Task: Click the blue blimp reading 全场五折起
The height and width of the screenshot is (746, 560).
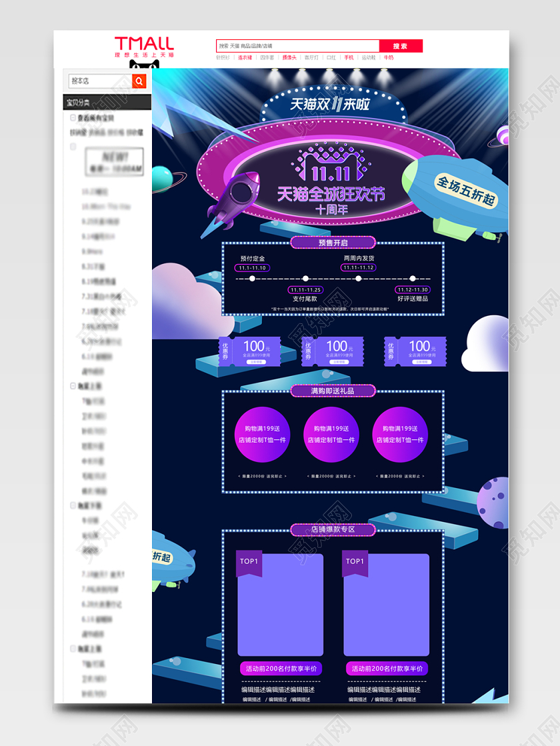Action: (x=455, y=192)
